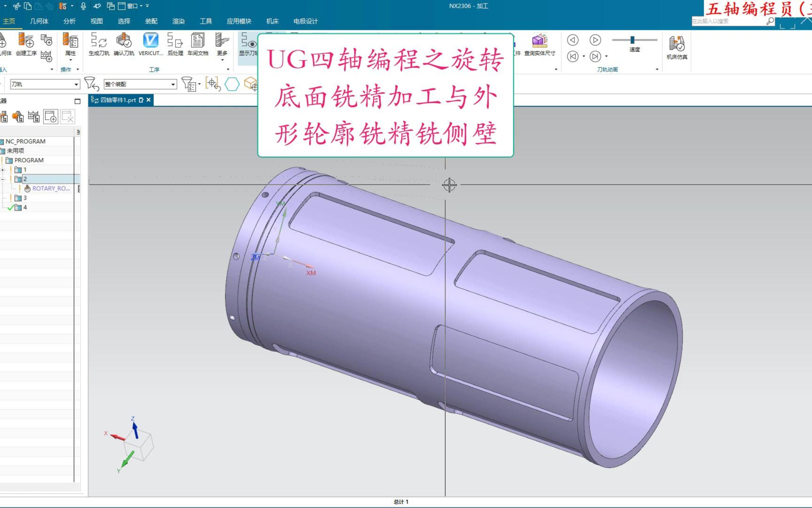Image resolution: width=812 pixels, height=508 pixels.
Task: Play tool path animation forward
Action: pos(595,40)
